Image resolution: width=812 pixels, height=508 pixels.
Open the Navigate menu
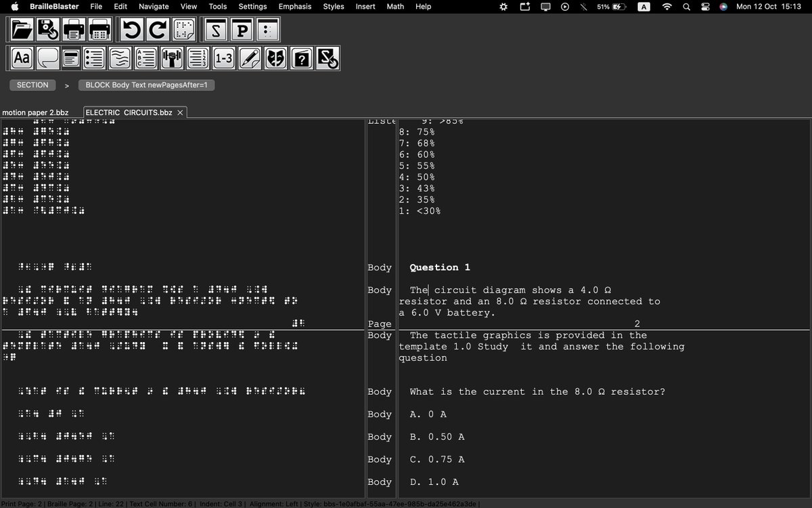pos(154,7)
